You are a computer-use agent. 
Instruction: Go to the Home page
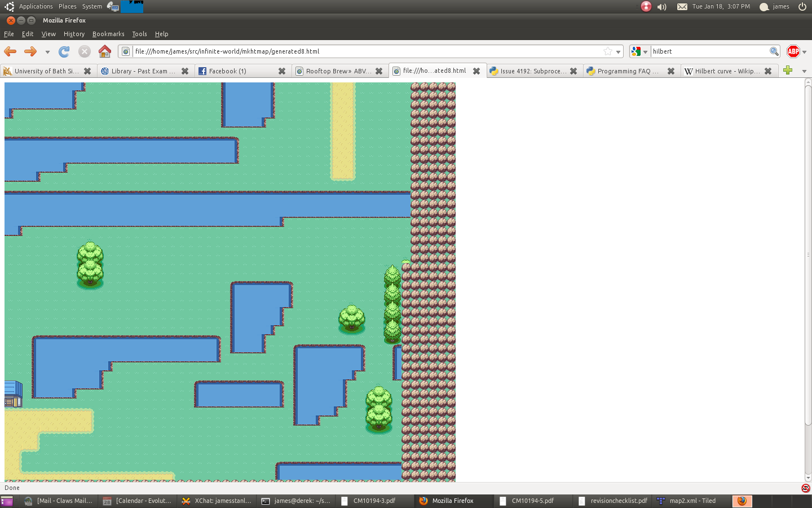pos(105,51)
